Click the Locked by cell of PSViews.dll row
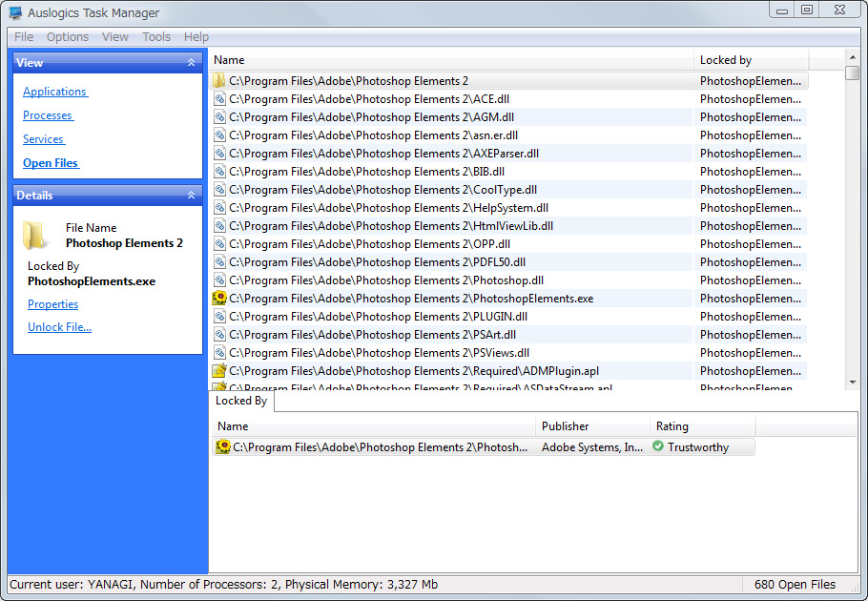Screen dimensions: 868x601 tap(751, 353)
